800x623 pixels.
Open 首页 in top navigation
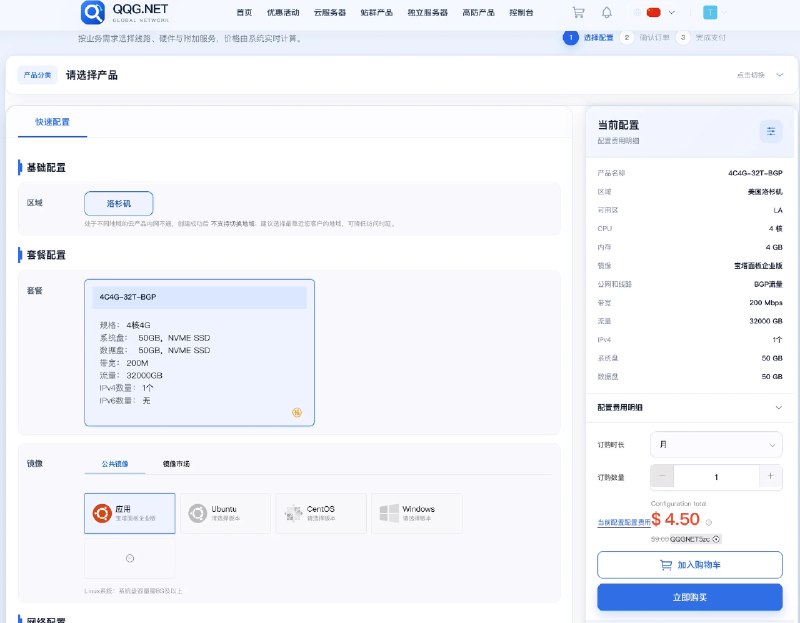244,12
